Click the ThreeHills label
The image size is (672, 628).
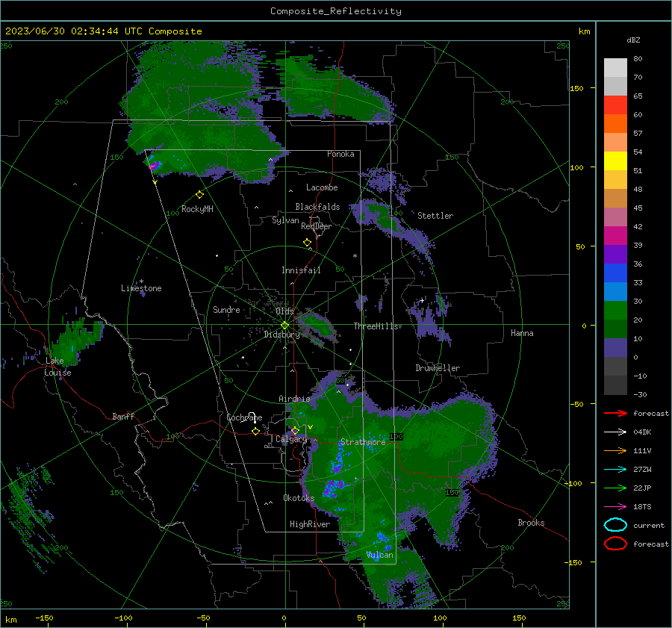point(376,326)
